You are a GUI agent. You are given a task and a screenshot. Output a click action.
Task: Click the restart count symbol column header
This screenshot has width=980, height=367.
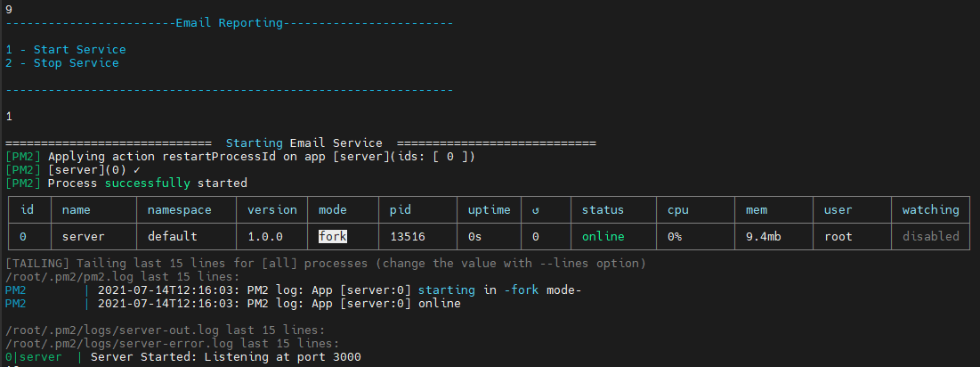pos(536,210)
